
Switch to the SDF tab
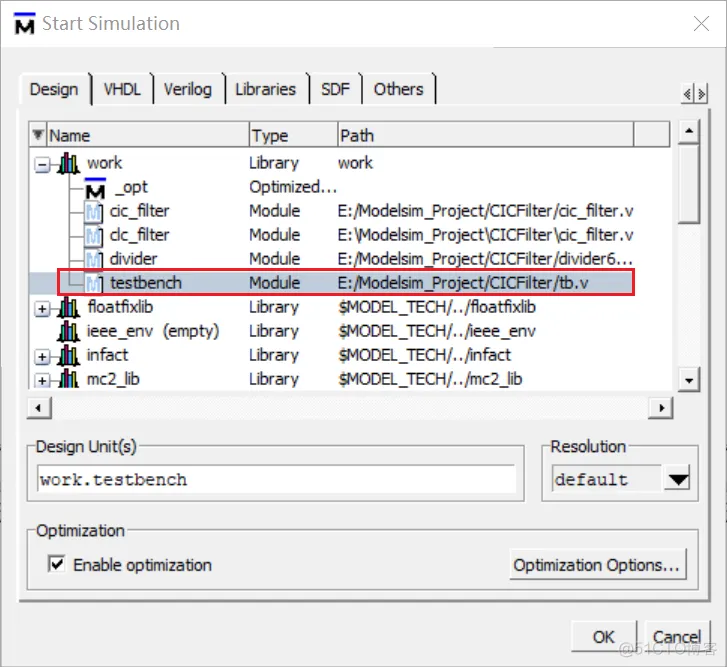coord(335,89)
